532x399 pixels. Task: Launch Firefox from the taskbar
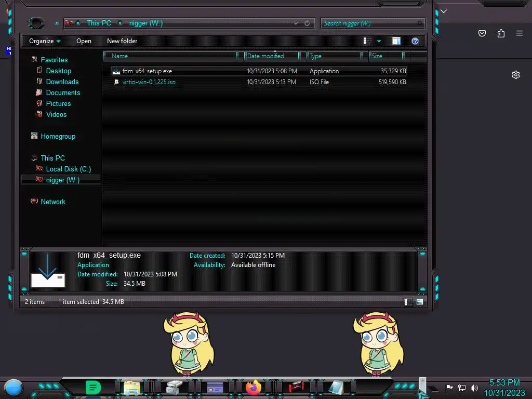point(254,388)
